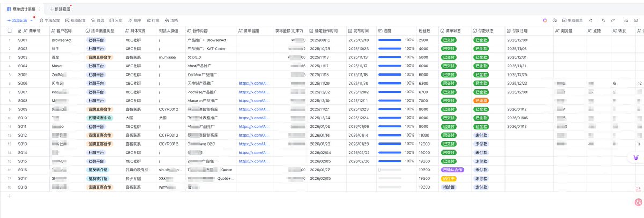
Task: Click the purple V floating icon
Action: click(x=636, y=157)
